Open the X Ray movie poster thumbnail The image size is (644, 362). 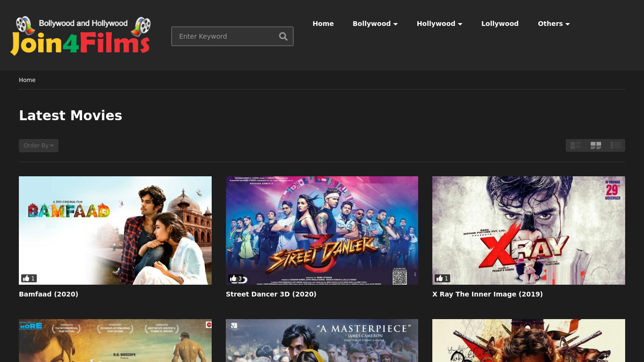coord(528,230)
